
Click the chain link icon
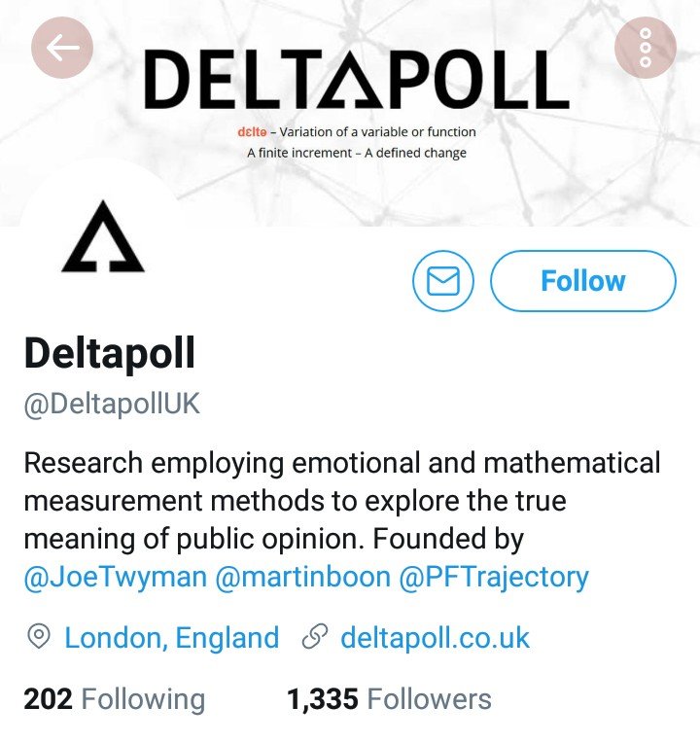[x=314, y=638]
